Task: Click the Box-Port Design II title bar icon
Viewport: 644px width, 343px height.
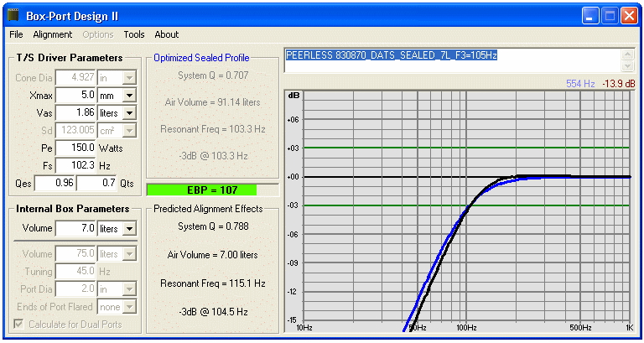Action: pos(13,16)
